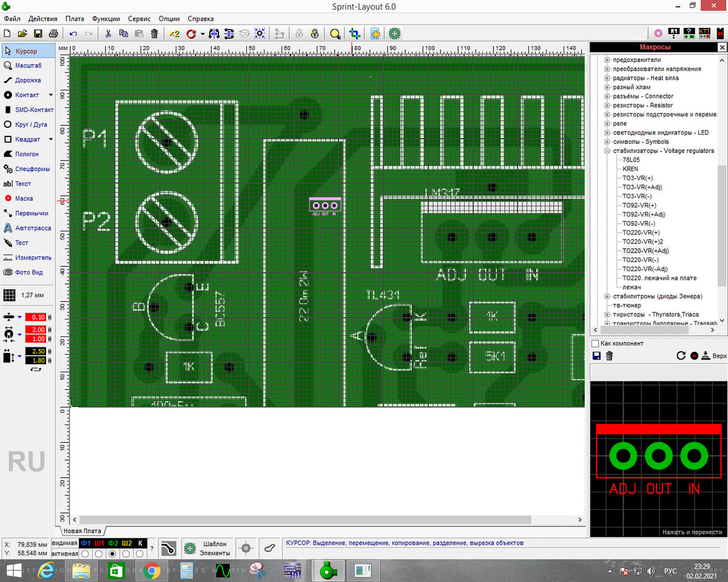Open Chrome from the Windows taskbar
Screen dimensions: 728x582
tap(152, 570)
